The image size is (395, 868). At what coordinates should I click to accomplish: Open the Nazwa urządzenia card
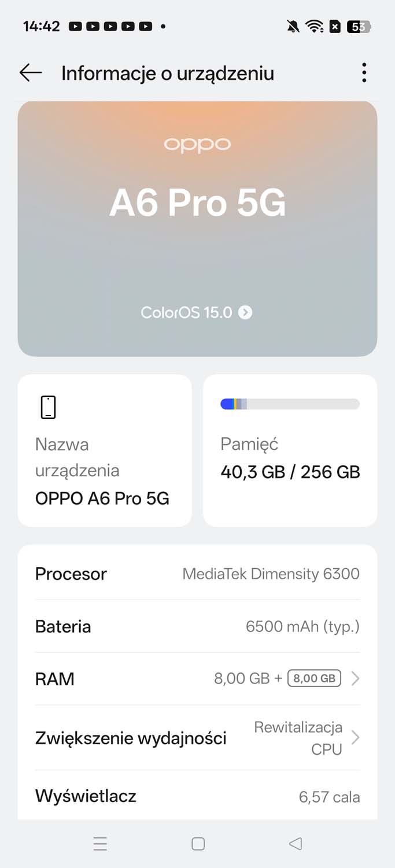tap(105, 450)
